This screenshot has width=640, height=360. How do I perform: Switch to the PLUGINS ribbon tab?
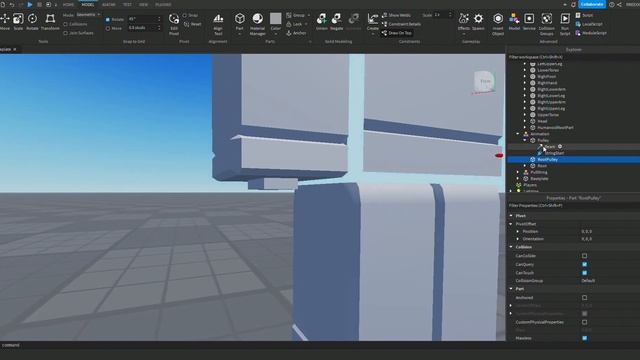point(163,4)
